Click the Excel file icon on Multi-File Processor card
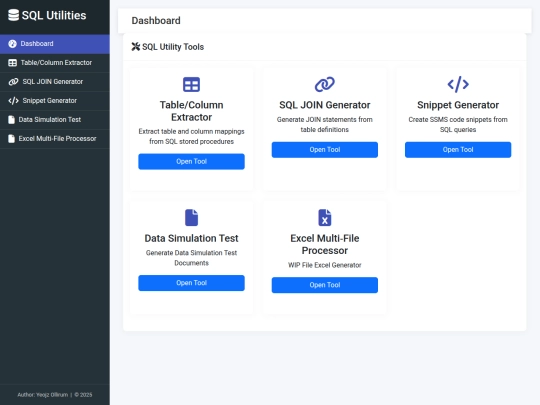540x405 pixels. (x=325, y=217)
